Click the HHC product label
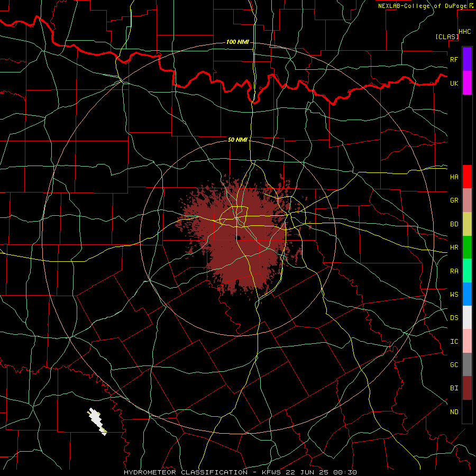 point(464,32)
